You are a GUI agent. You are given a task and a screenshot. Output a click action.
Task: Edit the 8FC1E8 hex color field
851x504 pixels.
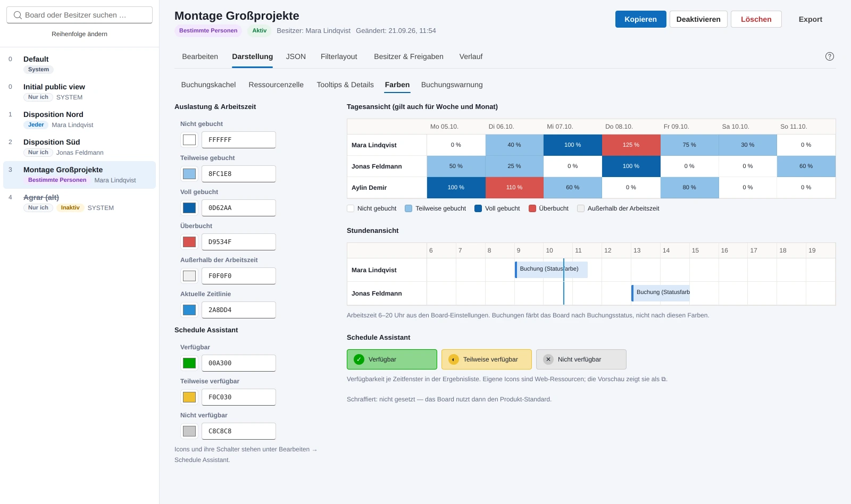[x=239, y=174]
